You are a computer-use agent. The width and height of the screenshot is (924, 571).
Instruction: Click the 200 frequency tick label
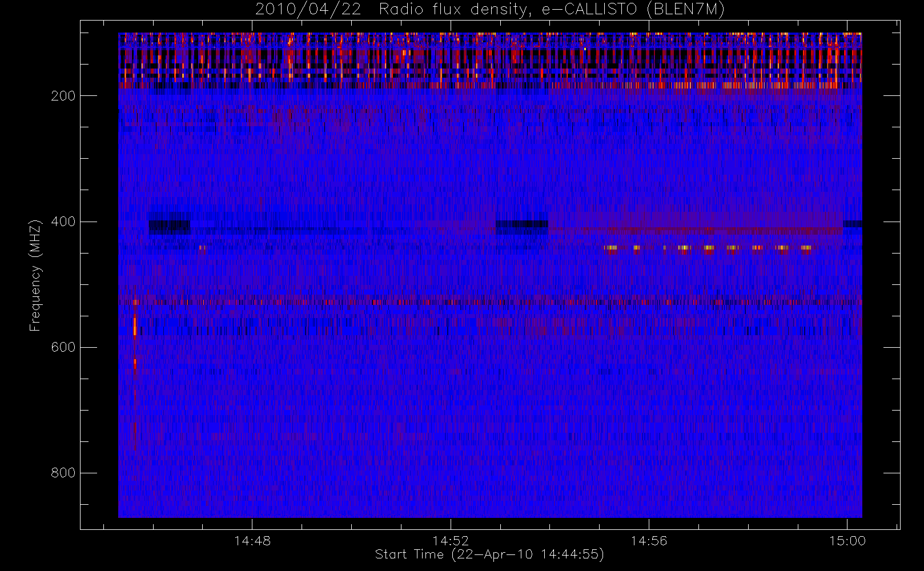pos(63,96)
